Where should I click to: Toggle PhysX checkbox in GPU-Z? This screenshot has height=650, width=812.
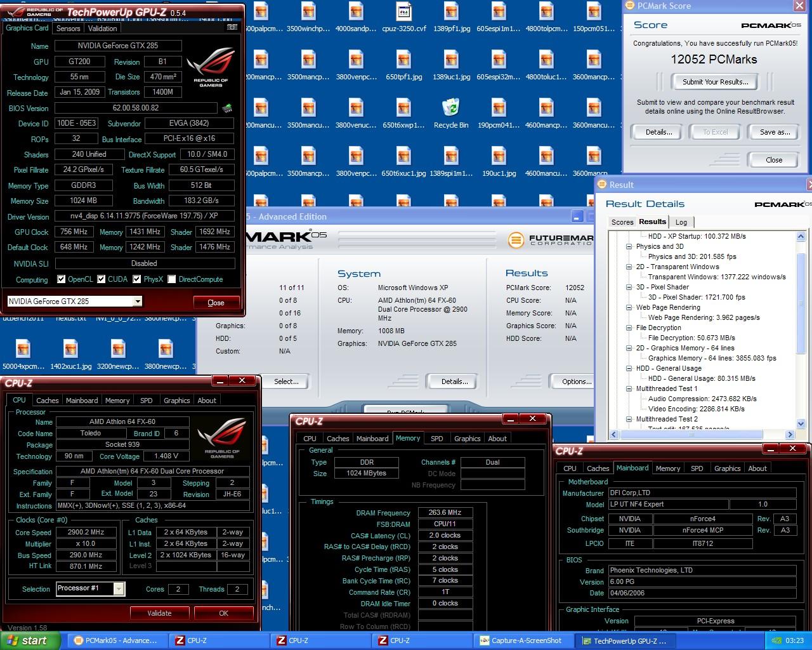coord(137,279)
